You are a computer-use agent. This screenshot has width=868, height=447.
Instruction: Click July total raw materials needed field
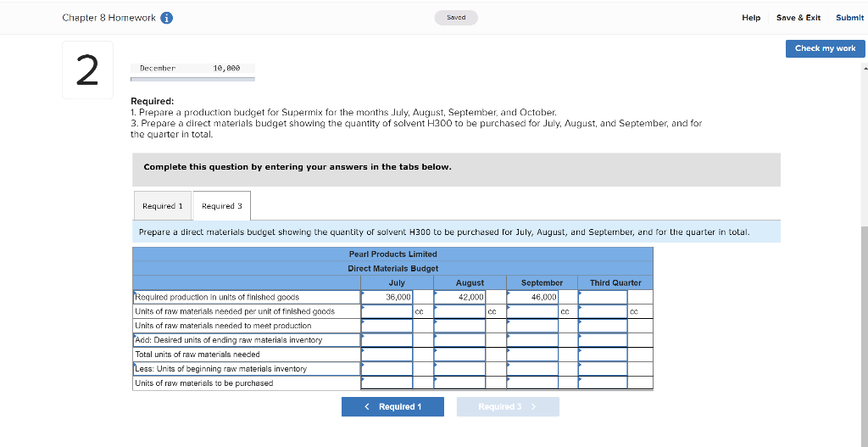click(387, 355)
